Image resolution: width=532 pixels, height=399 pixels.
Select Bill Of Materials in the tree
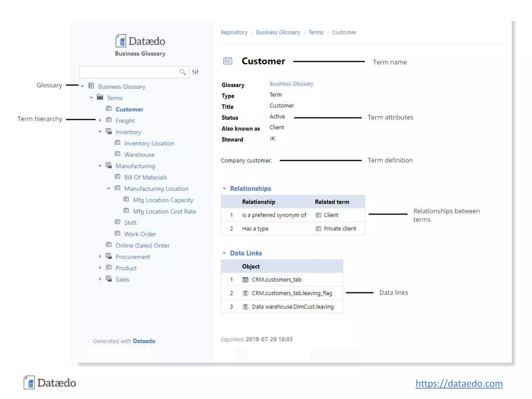145,177
